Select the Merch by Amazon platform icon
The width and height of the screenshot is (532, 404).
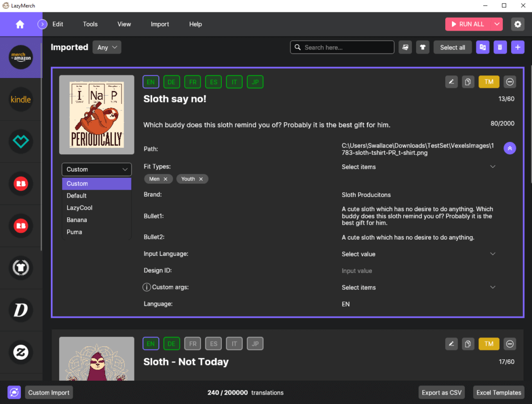pos(21,58)
